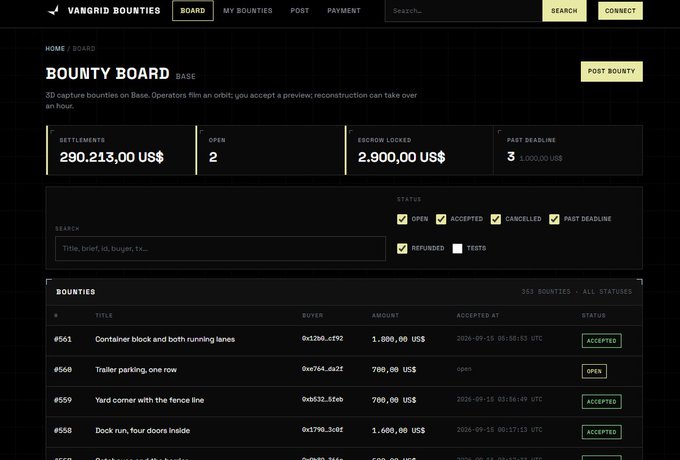Focus the top header search field

coord(463,10)
